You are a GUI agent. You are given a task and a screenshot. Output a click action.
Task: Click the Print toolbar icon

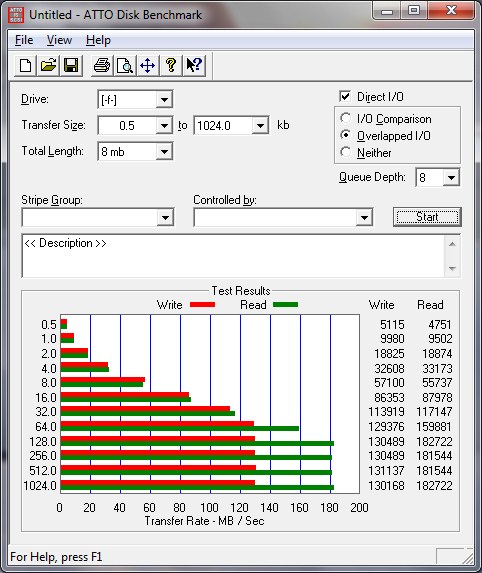point(102,65)
